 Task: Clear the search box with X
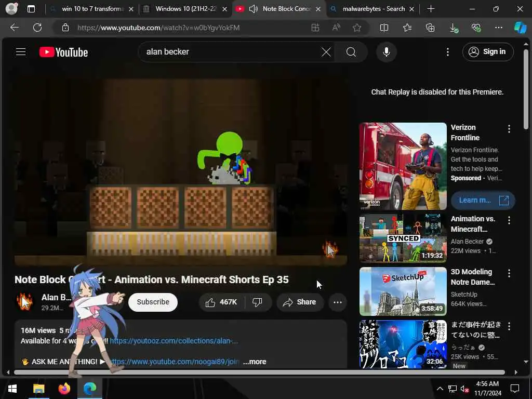326,52
